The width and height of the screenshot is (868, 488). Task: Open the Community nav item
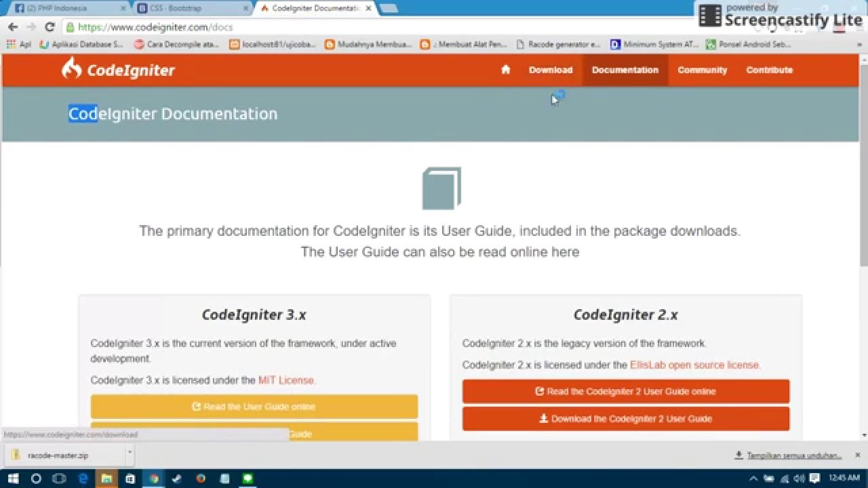click(x=702, y=70)
